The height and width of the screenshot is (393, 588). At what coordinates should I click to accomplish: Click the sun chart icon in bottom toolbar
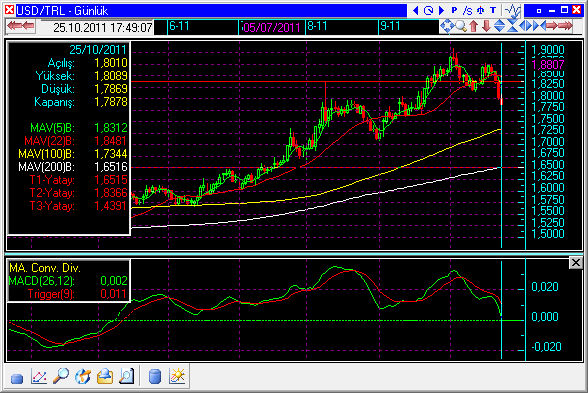tap(177, 376)
